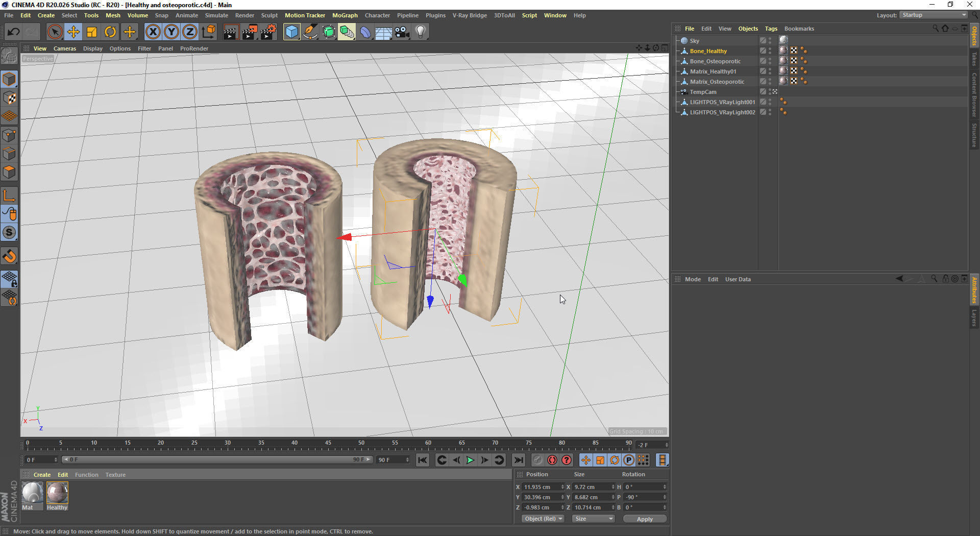The width and height of the screenshot is (980, 536).
Task: Toggle editor visibility dot for Bone_Osteoporotic
Action: (x=770, y=59)
